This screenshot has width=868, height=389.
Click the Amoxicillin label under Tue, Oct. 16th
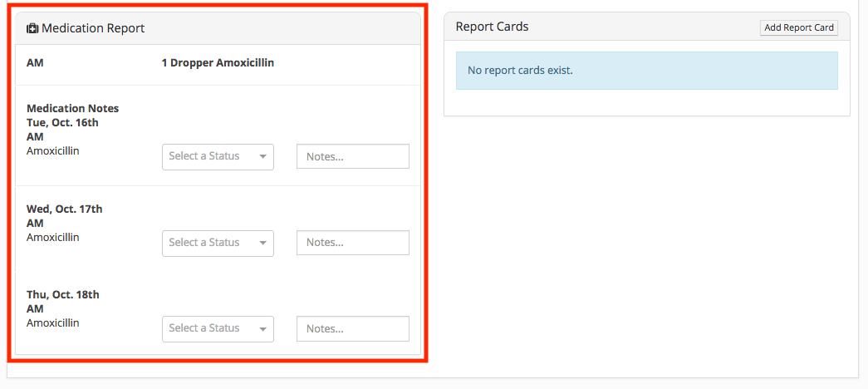point(53,150)
